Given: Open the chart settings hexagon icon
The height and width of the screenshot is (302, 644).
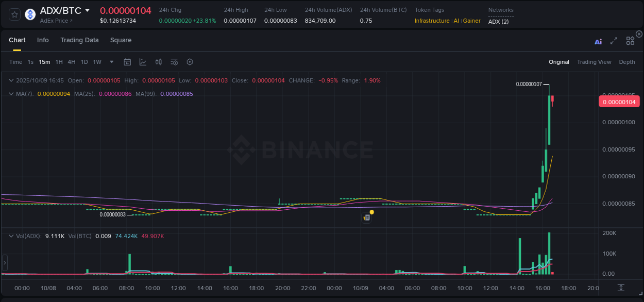Looking at the screenshot, I should click(190, 62).
